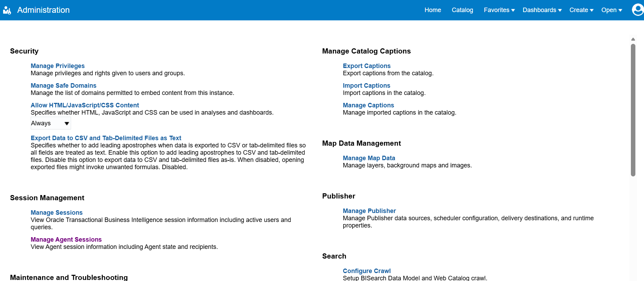
Task: Open Manage Captions link
Action: click(x=368, y=105)
